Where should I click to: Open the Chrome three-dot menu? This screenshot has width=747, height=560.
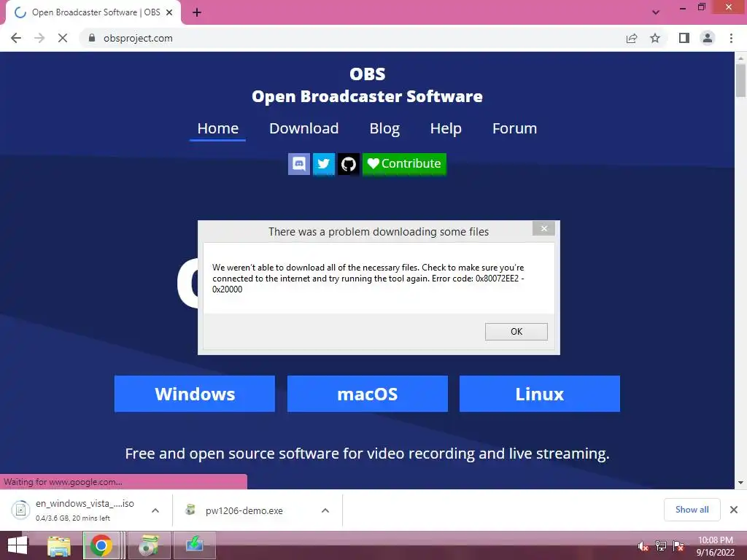tap(731, 38)
